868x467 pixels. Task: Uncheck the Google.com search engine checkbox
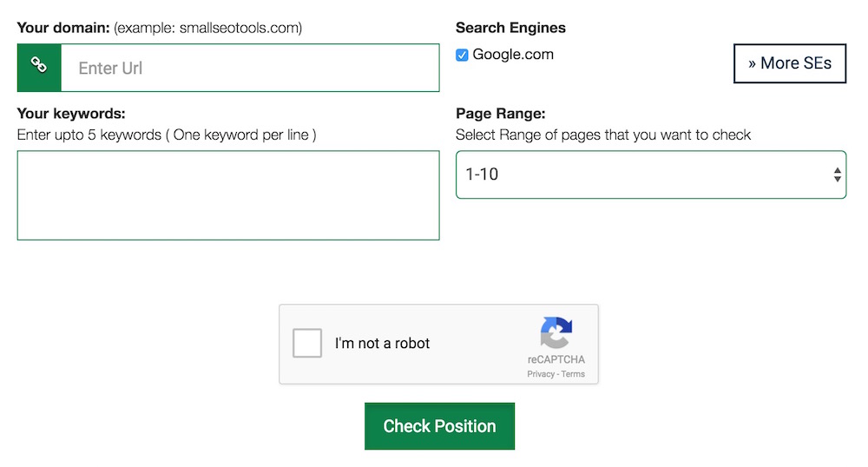pyautogui.click(x=463, y=56)
